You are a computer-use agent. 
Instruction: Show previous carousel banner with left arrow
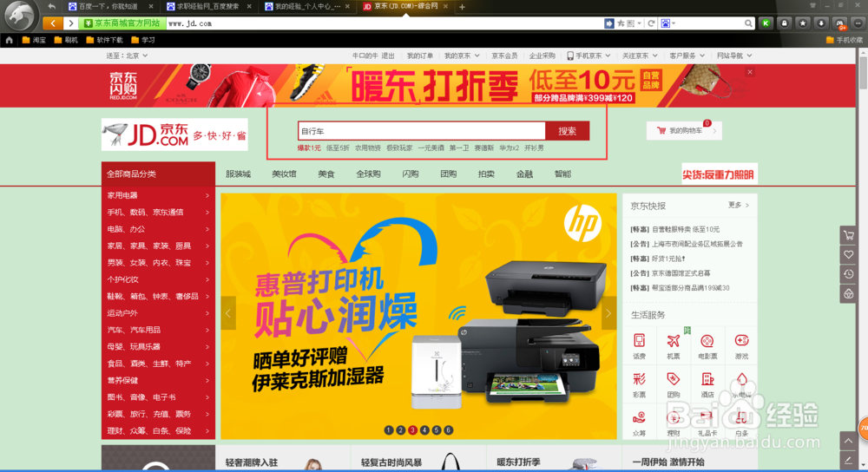pos(228,313)
